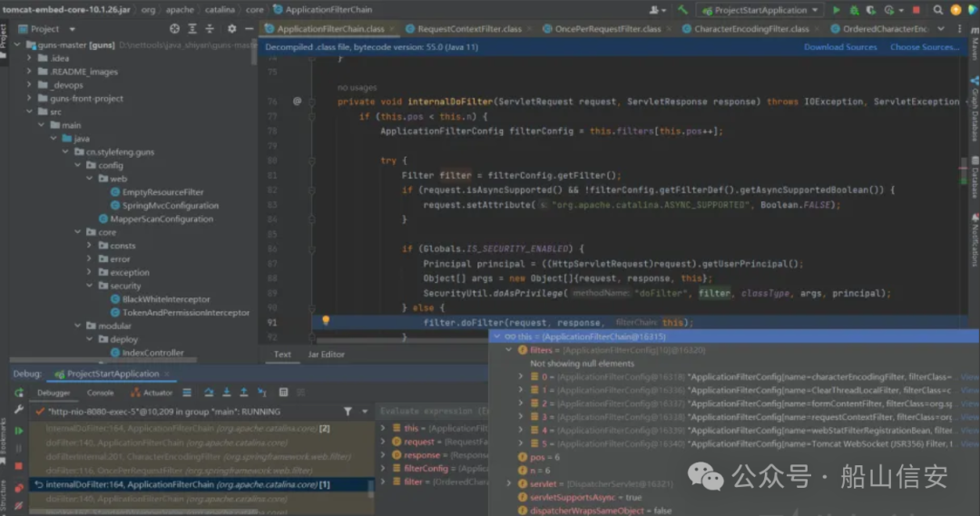Open EmptyResourceFilter class in project tree
Image resolution: width=980 pixels, height=516 pixels.
[x=162, y=191]
